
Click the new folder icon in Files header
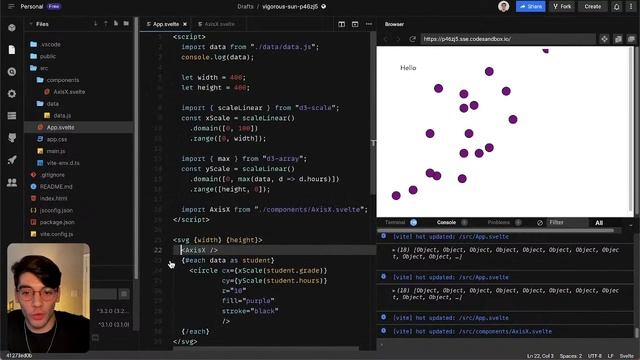point(126,24)
